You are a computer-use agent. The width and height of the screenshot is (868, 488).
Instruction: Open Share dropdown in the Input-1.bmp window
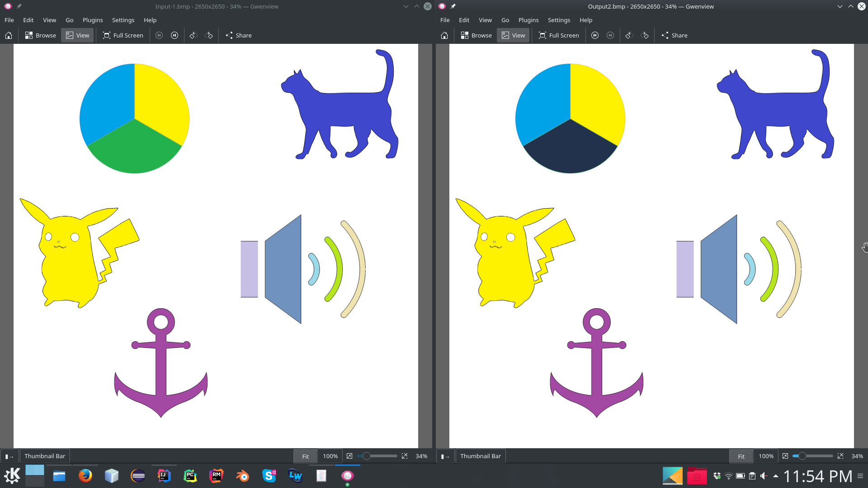click(x=239, y=35)
